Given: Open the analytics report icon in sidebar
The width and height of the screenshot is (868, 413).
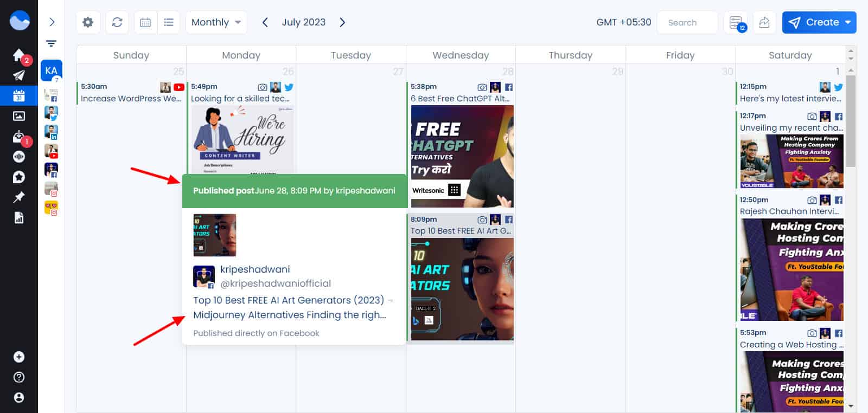Looking at the screenshot, I should (x=18, y=218).
